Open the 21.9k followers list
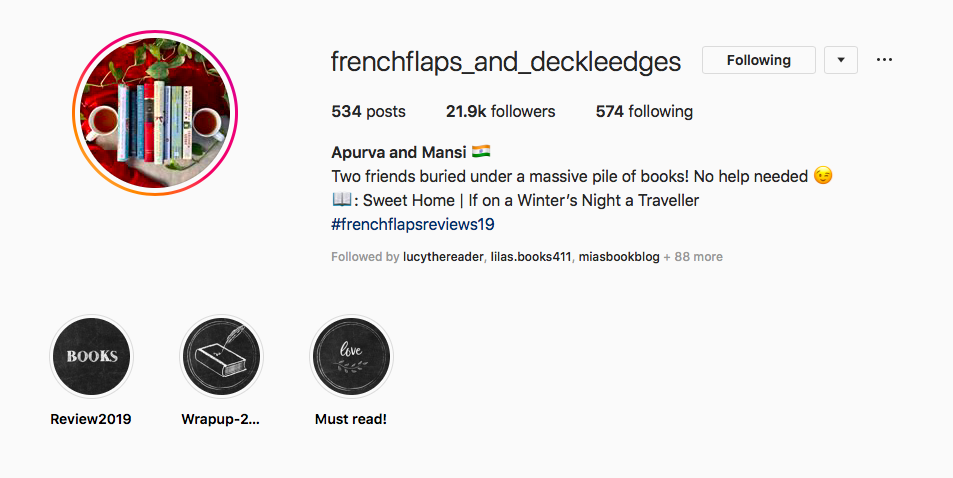 501,111
